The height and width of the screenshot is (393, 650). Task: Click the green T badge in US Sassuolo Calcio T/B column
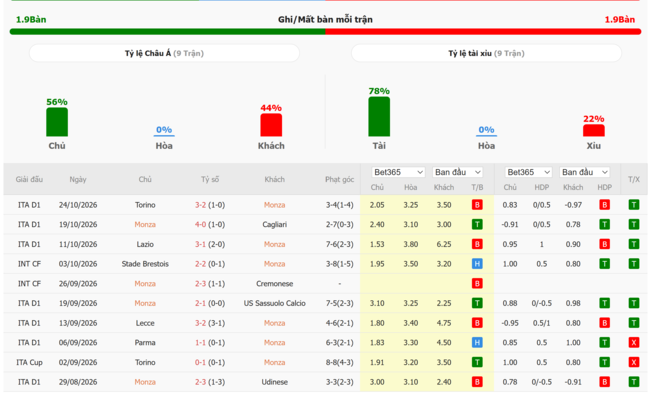pos(477,303)
